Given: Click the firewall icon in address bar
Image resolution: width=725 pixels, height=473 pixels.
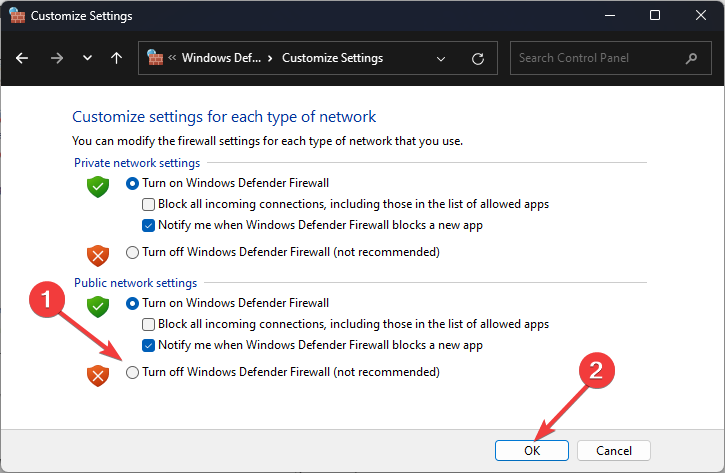Looking at the screenshot, I should [155, 58].
